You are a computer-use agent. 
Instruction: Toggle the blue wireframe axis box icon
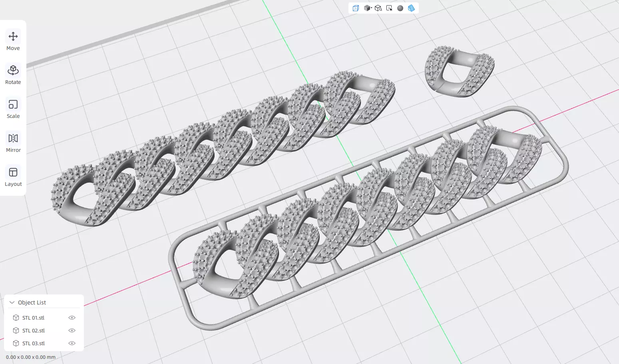pyautogui.click(x=356, y=8)
